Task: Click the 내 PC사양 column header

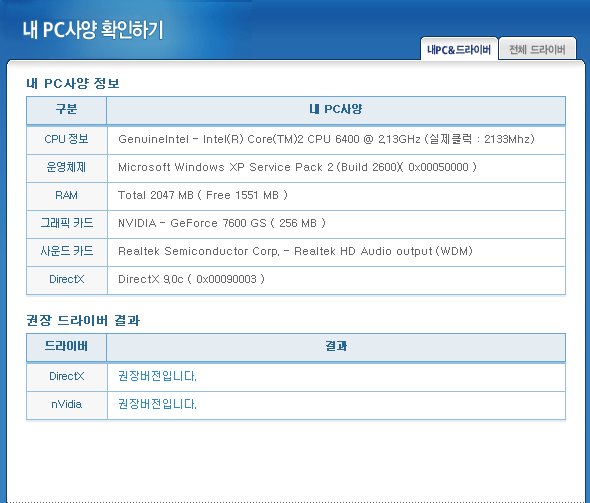Action: (336, 109)
